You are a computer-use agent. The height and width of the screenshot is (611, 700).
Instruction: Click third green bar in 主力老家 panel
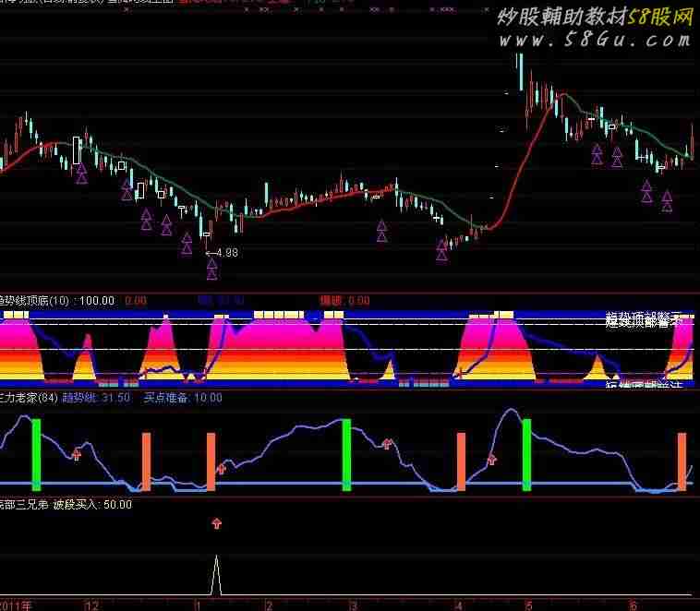click(527, 454)
